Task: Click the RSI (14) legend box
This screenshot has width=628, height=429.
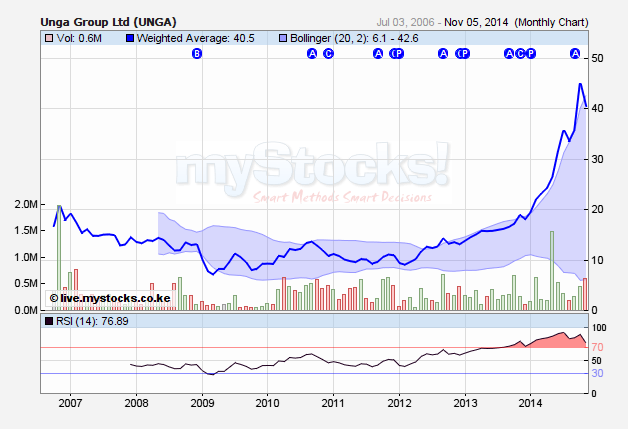Action: click(x=50, y=322)
